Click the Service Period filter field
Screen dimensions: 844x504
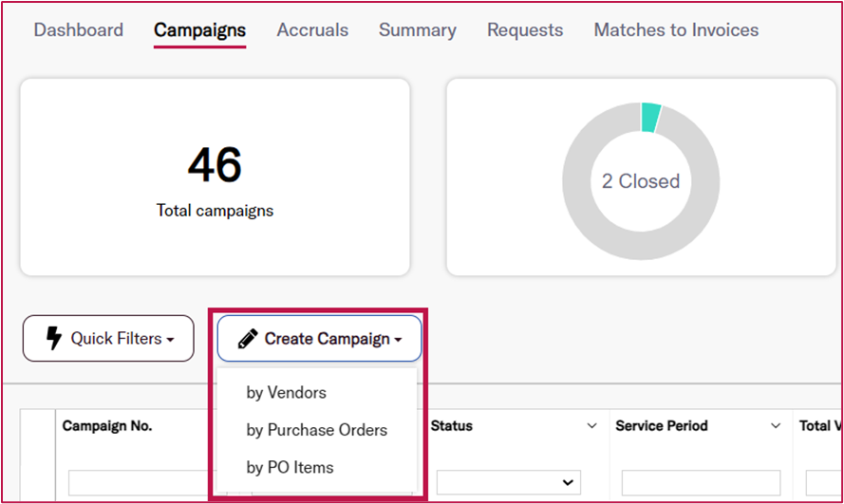click(702, 482)
